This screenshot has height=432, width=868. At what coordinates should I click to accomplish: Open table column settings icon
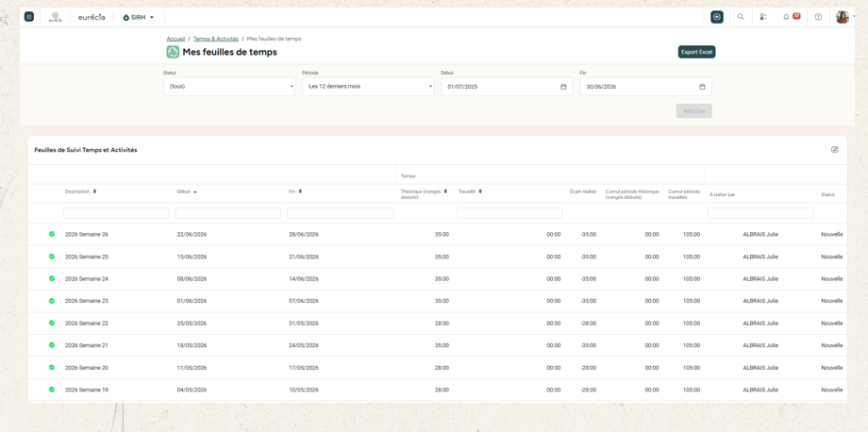click(835, 149)
